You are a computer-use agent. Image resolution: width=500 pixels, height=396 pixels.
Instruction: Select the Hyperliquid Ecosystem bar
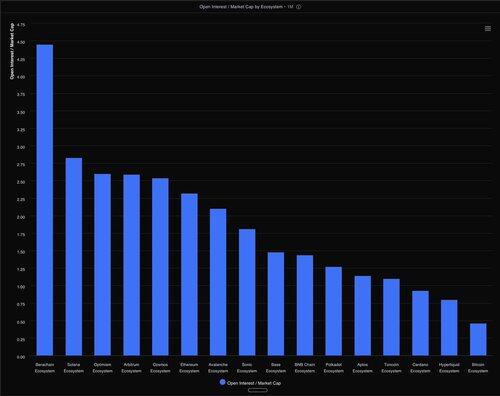(x=449, y=328)
